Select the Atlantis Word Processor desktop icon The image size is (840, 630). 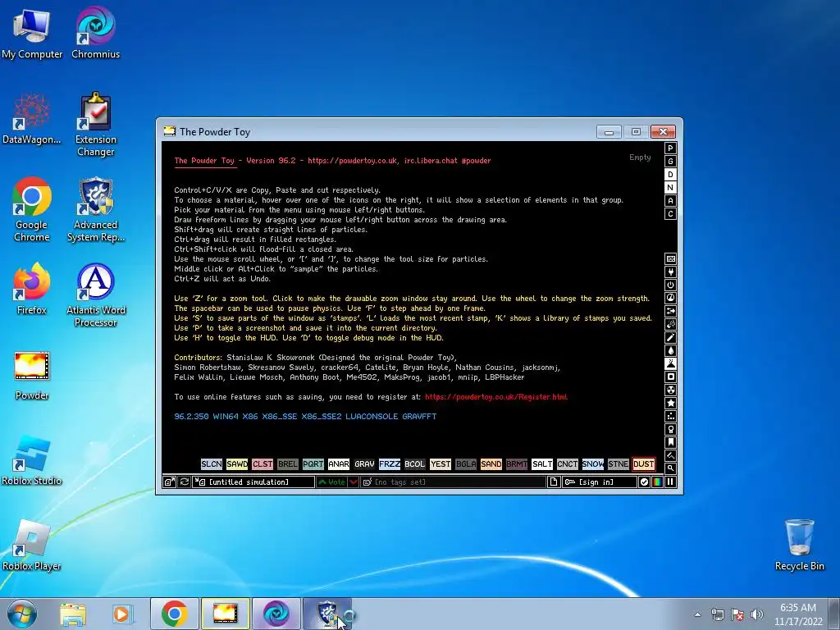(x=95, y=295)
